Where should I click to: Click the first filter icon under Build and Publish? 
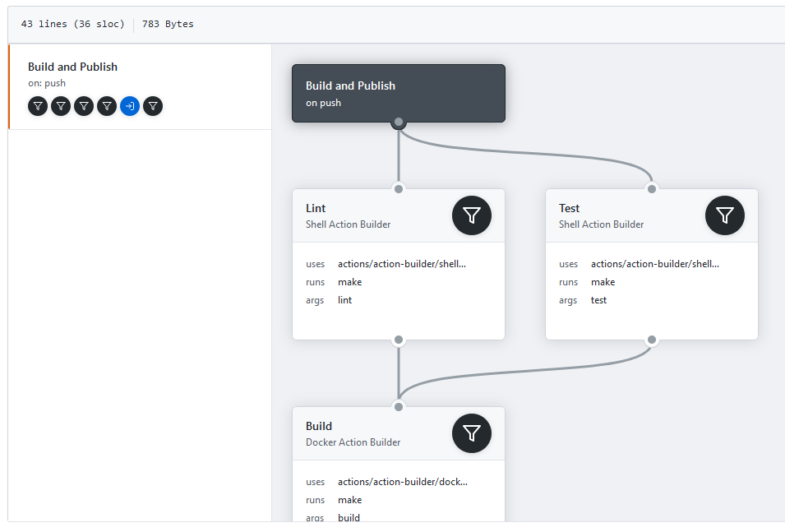coord(38,106)
